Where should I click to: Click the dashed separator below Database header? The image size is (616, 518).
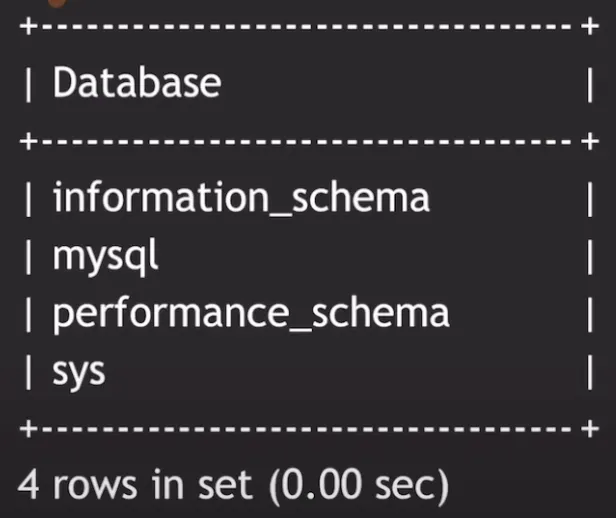click(300, 141)
